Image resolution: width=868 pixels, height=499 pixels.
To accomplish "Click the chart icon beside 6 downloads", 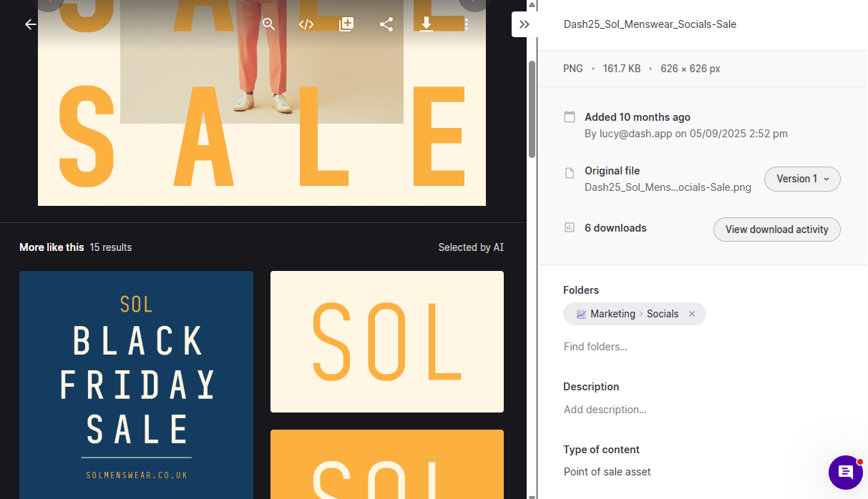I will pos(570,227).
